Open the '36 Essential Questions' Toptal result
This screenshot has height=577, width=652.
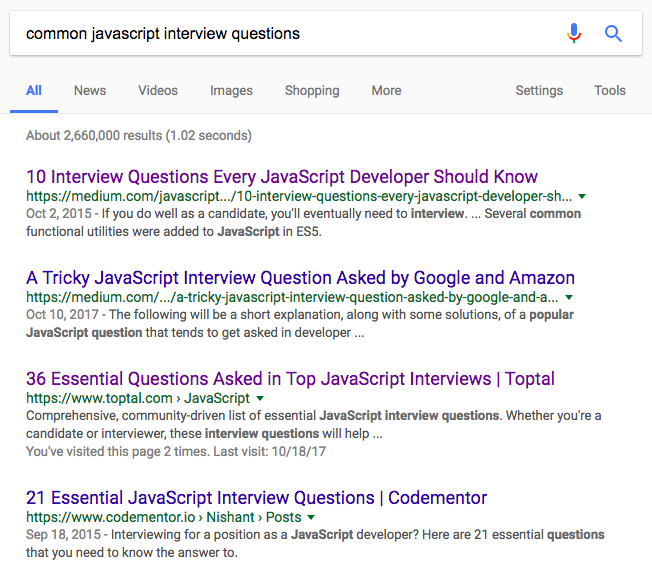[x=290, y=379]
